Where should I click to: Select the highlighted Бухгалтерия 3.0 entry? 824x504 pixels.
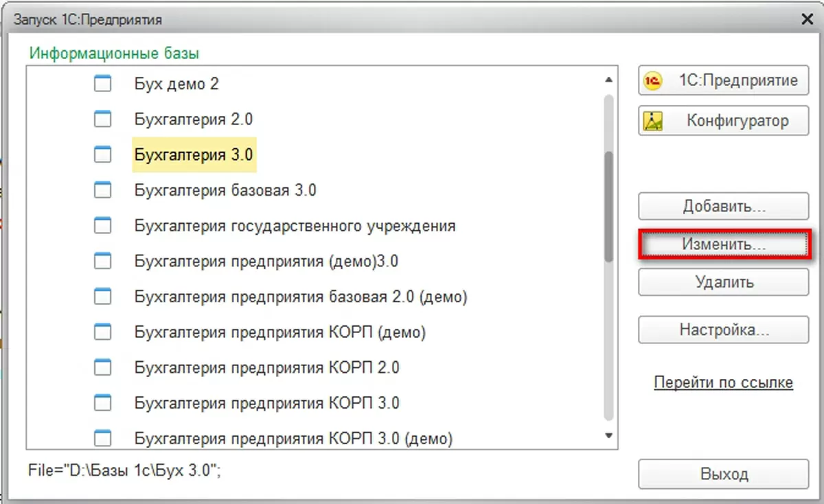(x=194, y=154)
